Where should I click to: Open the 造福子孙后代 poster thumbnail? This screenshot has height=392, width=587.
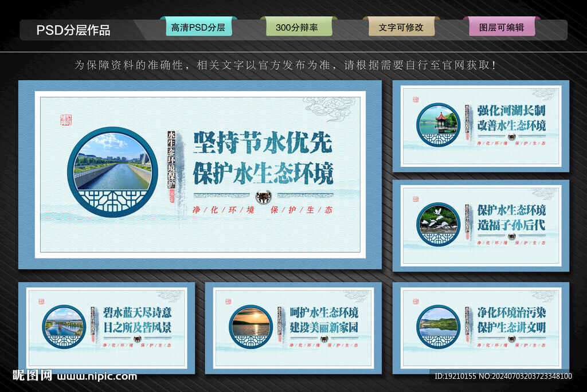[x=481, y=226]
